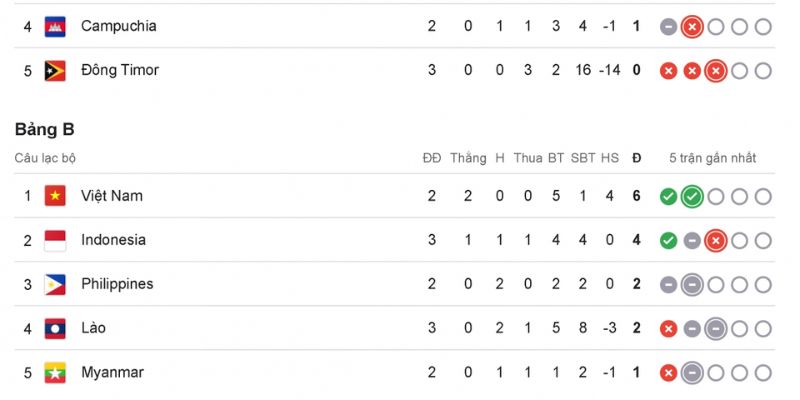Click Campuchia's highlighted red loss icon
The image size is (800, 400).
tap(692, 27)
